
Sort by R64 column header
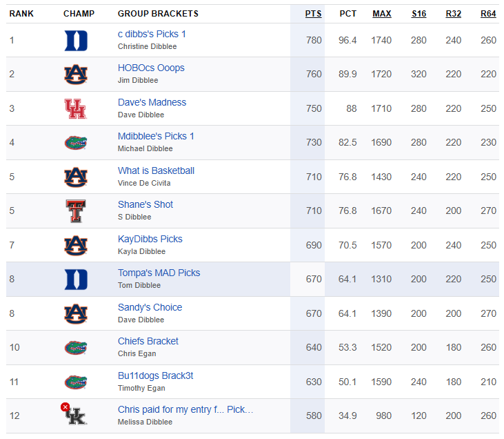(488, 14)
